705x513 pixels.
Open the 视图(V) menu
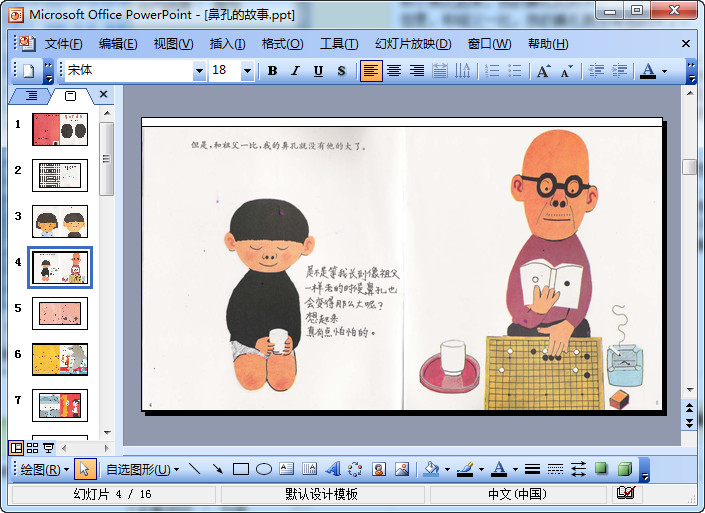point(174,44)
